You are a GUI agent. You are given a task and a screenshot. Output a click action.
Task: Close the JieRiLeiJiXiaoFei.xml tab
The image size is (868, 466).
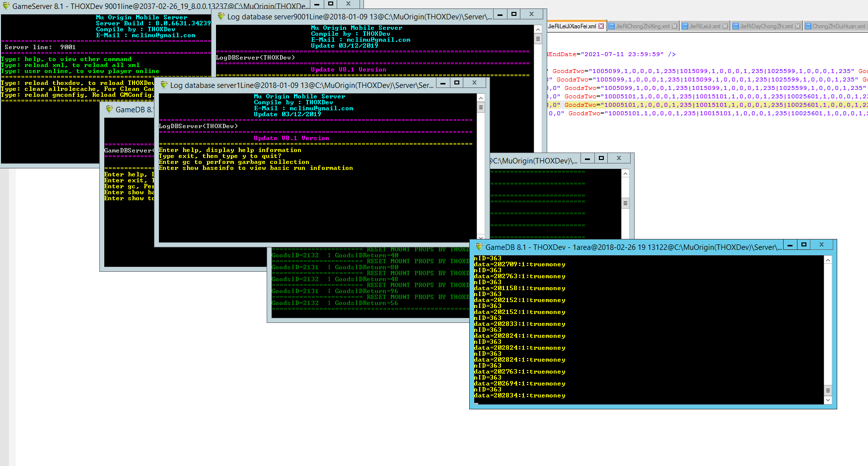[601, 26]
